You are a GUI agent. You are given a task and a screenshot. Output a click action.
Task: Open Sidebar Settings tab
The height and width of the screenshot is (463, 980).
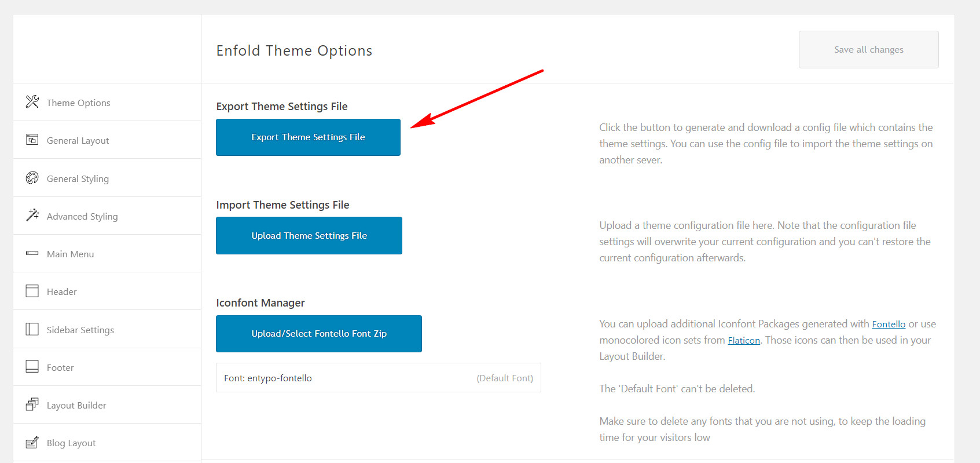[x=107, y=330]
